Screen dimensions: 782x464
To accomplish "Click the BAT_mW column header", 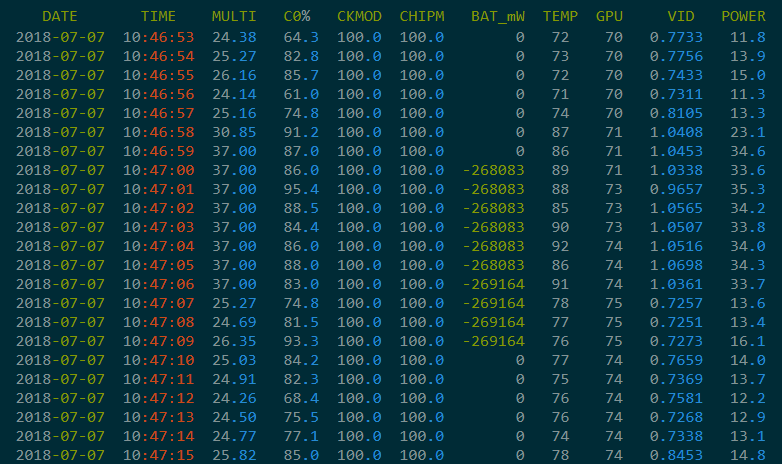I will coord(498,16).
